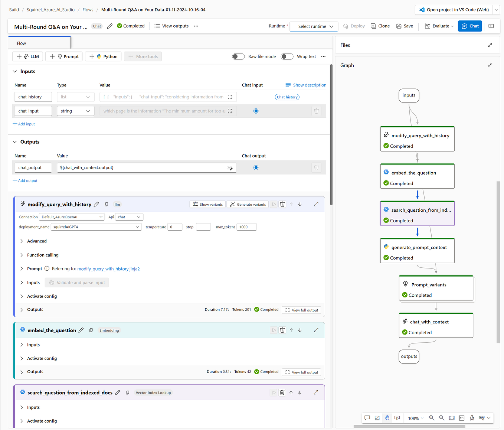Edit the temperature value field
This screenshot has width=504, height=430.
click(x=174, y=227)
